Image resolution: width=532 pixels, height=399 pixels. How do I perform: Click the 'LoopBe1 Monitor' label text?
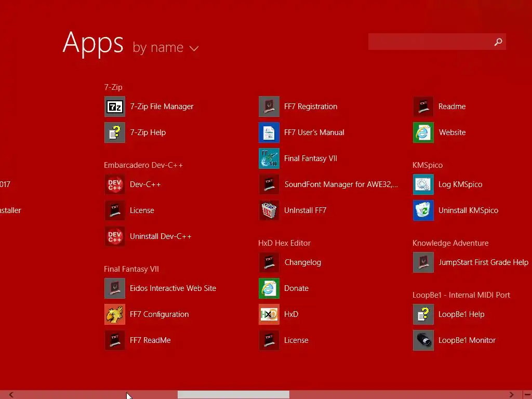[x=467, y=340]
